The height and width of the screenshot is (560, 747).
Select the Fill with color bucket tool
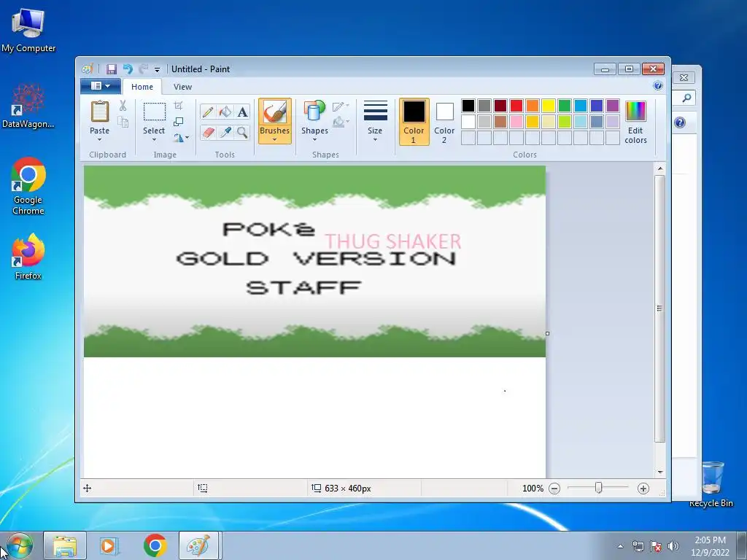225,112
